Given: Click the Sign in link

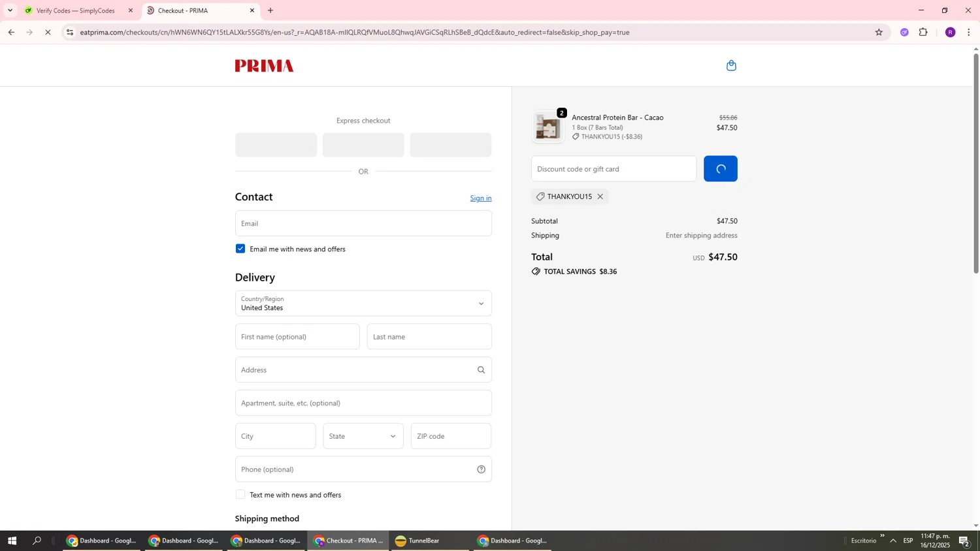Looking at the screenshot, I should (481, 198).
